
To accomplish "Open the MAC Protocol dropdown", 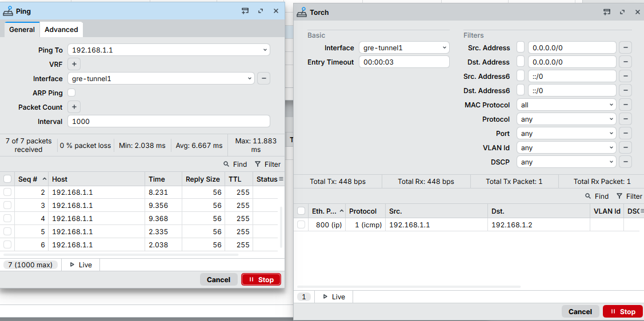I will [x=566, y=105].
